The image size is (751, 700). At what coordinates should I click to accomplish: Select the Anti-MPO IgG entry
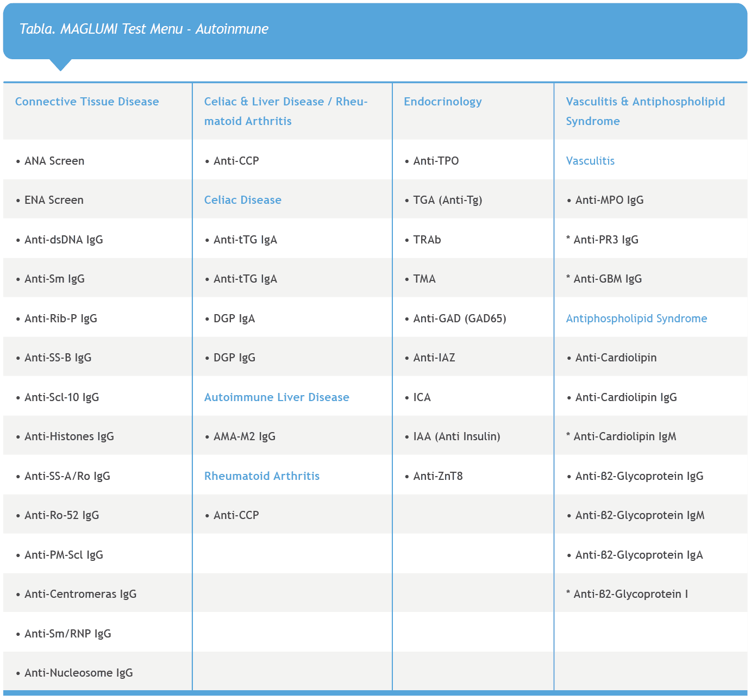(x=605, y=200)
